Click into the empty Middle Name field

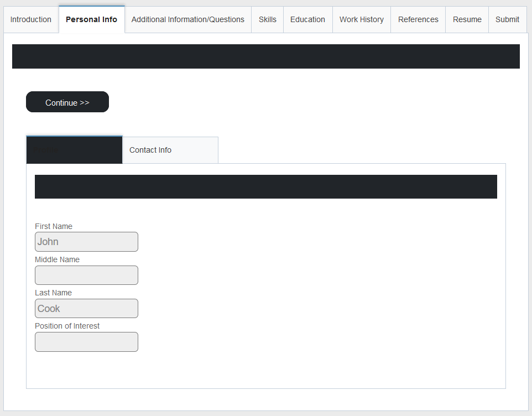pyautogui.click(x=86, y=275)
